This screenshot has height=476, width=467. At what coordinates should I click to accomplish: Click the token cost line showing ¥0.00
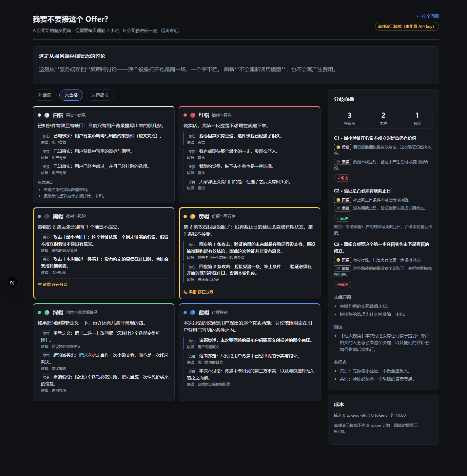click(370, 415)
